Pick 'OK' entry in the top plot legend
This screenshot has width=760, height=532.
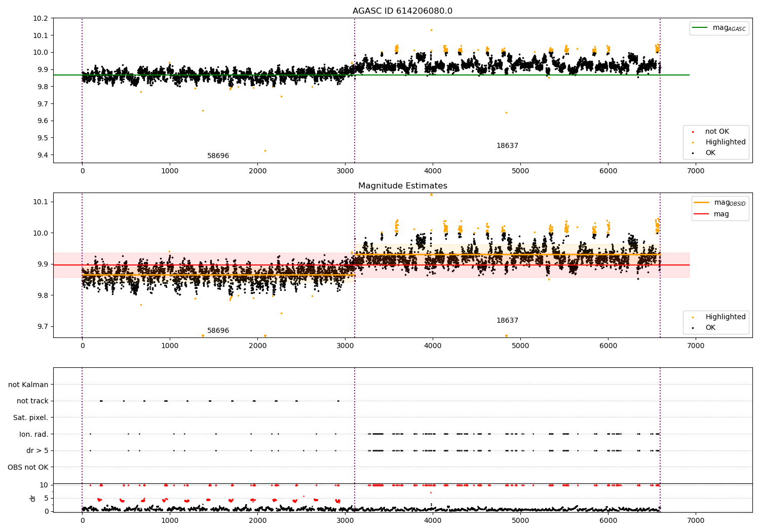[x=710, y=153]
